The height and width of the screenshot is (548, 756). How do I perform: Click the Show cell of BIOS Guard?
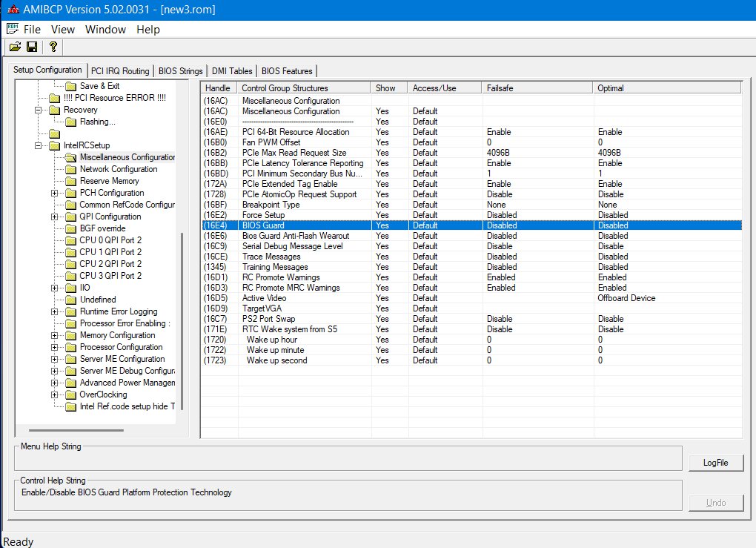[x=390, y=225]
